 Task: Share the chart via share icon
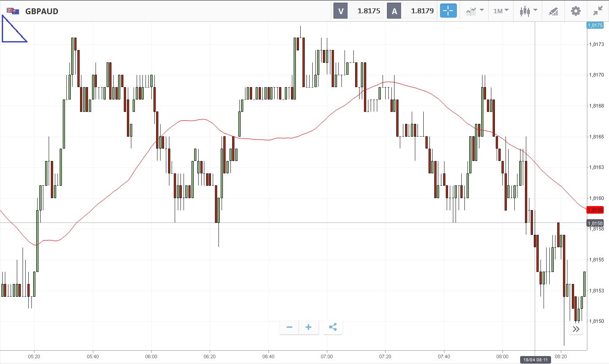click(x=333, y=327)
